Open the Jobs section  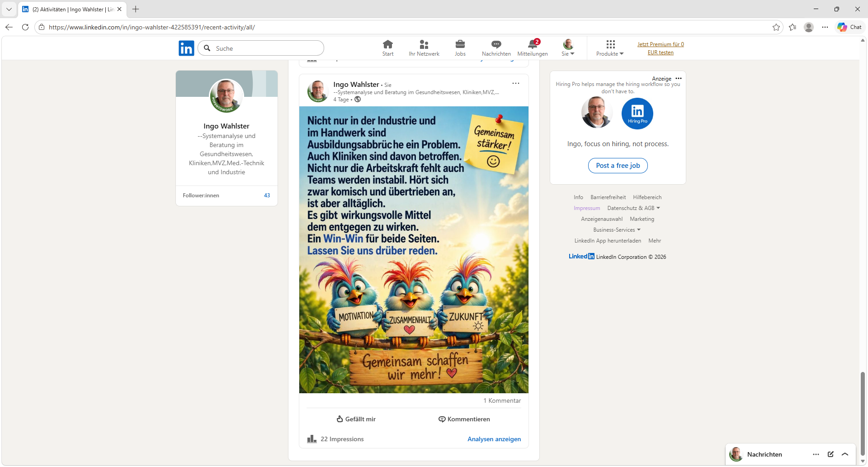point(460,48)
